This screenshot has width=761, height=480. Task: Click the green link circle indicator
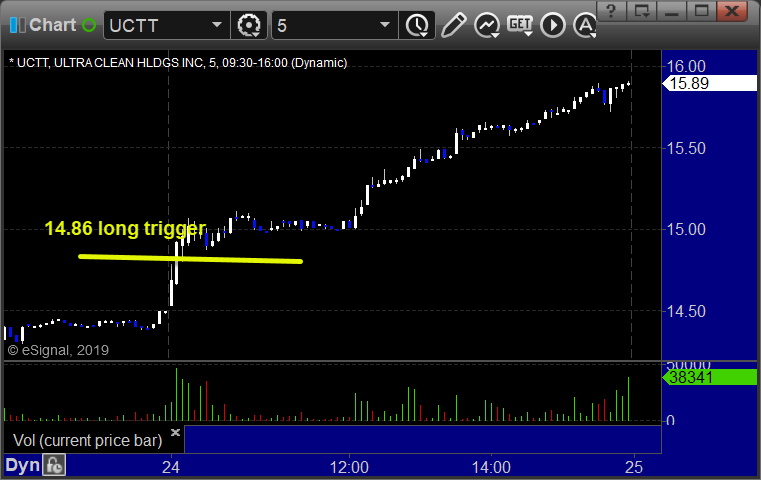(x=89, y=25)
